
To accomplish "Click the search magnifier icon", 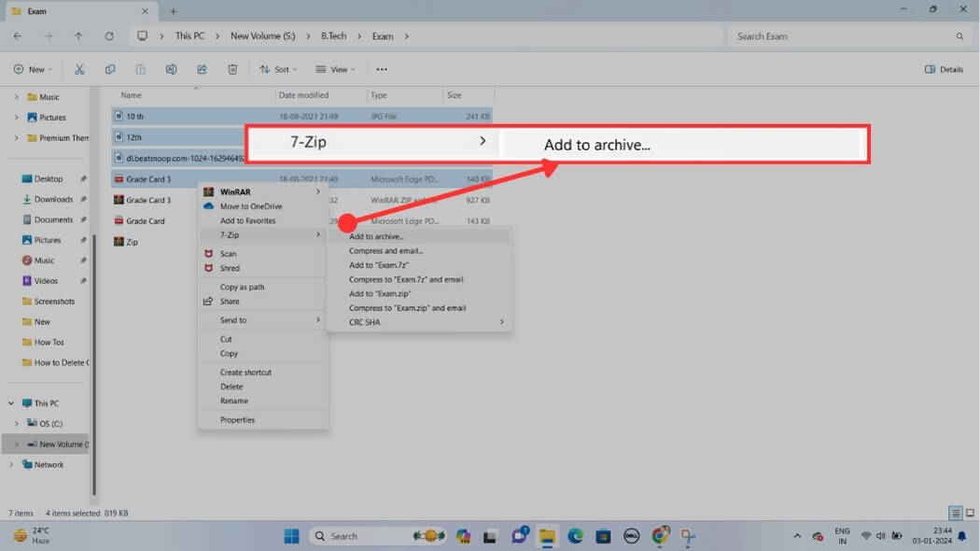I will pos(959,36).
